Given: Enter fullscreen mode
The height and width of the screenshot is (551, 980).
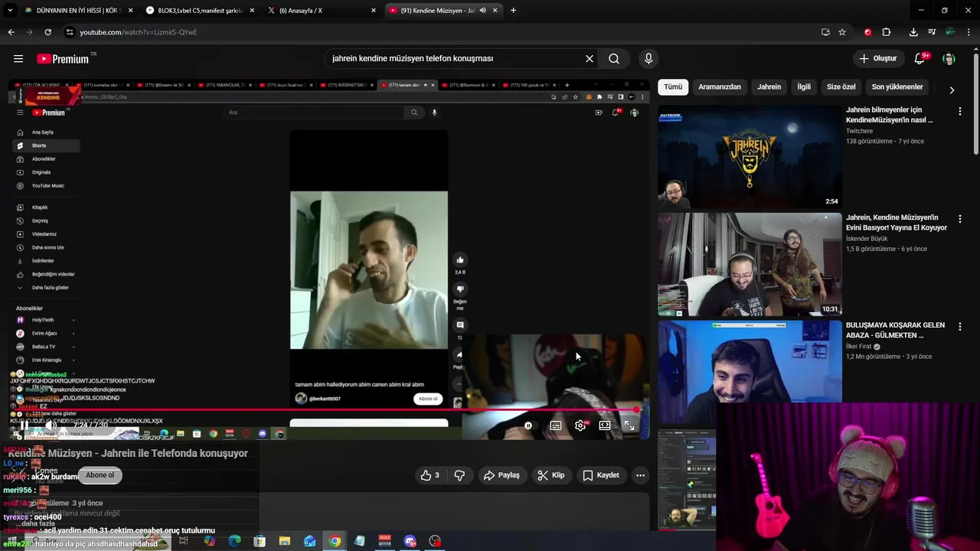Looking at the screenshot, I should (x=629, y=425).
